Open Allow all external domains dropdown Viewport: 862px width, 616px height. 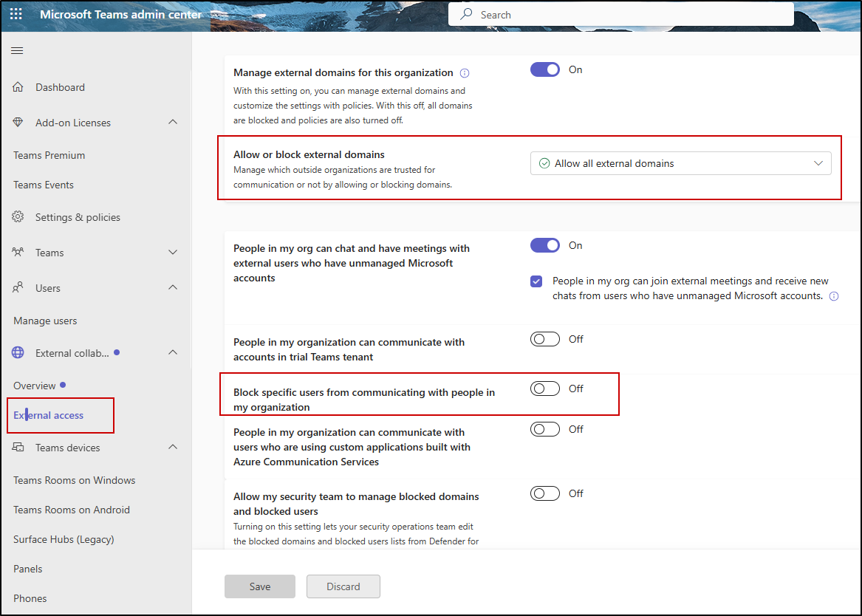click(x=680, y=163)
